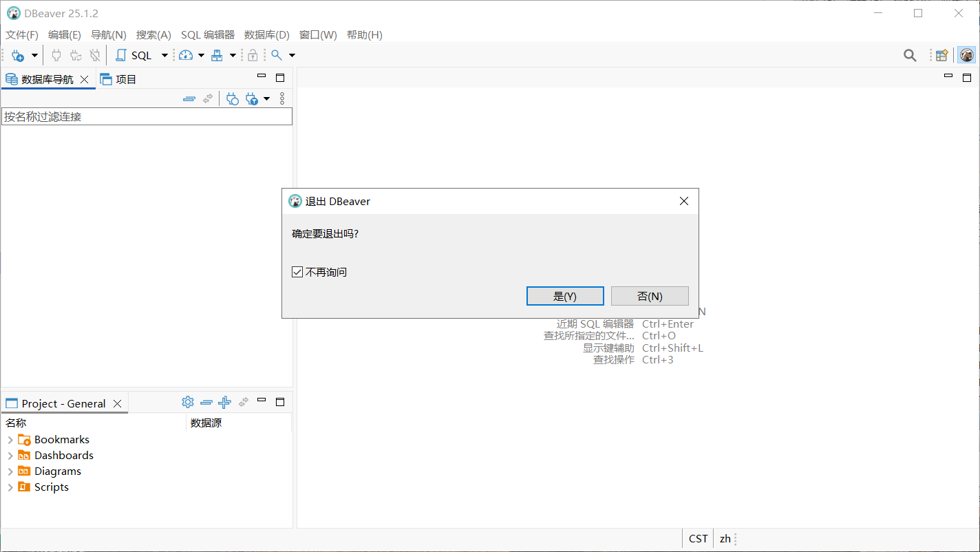The image size is (980, 552).
Task: Click the CST timezone status bar entry
Action: click(x=699, y=539)
